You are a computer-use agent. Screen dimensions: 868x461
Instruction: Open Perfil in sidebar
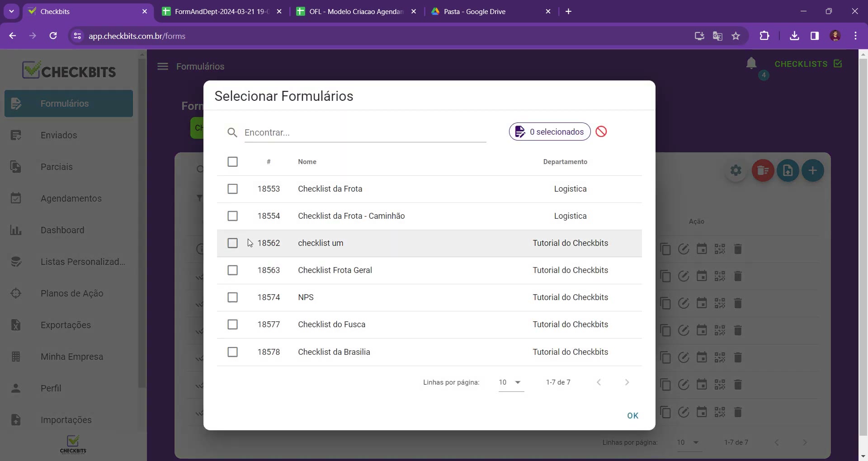click(69, 388)
